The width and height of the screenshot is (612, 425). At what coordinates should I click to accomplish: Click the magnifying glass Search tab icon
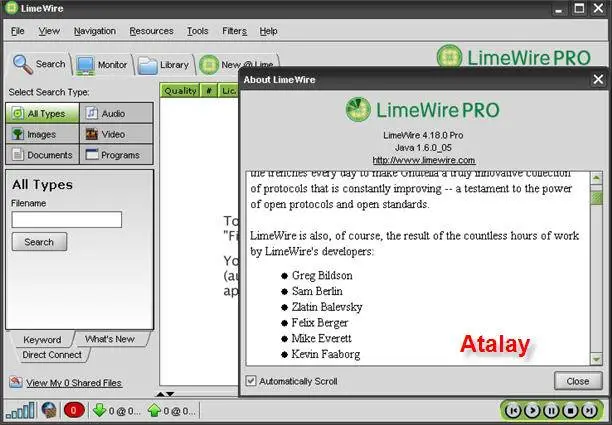[23, 64]
